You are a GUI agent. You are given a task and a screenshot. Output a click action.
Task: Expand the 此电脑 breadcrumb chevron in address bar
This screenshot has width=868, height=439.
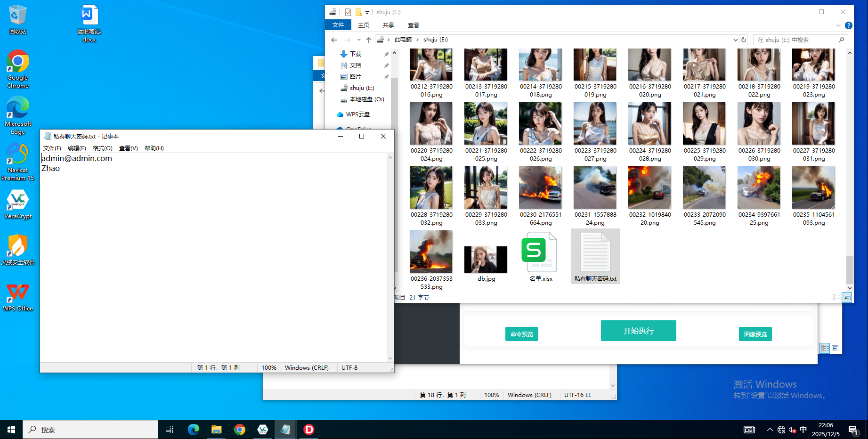[x=417, y=40]
